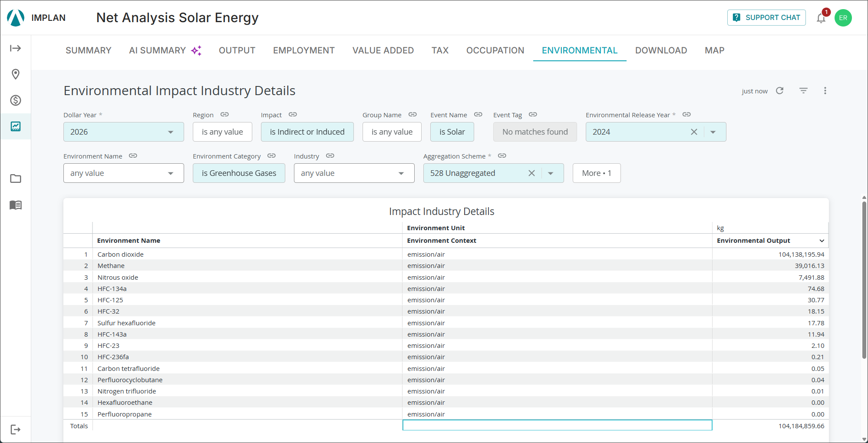Open the MAP tab
The height and width of the screenshot is (443, 868).
point(714,50)
